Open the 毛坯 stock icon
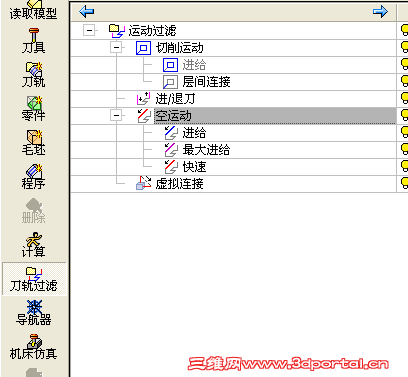 [34, 143]
